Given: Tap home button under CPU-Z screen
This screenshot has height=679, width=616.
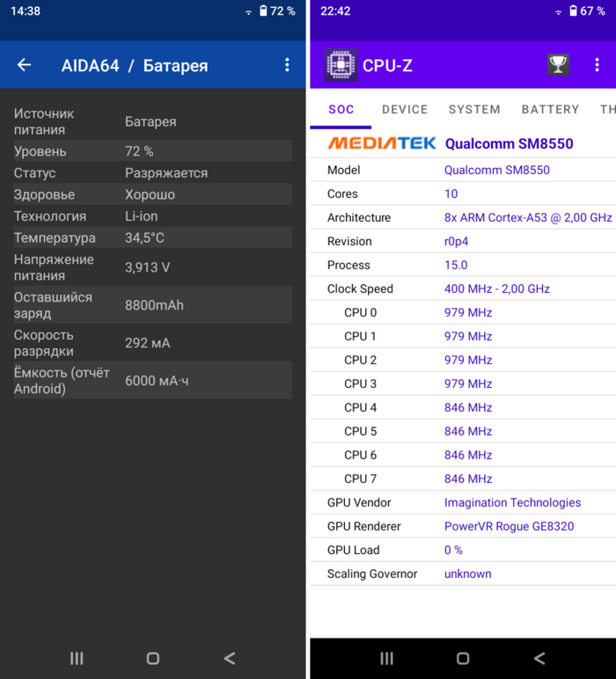Looking at the screenshot, I should pos(463,658).
